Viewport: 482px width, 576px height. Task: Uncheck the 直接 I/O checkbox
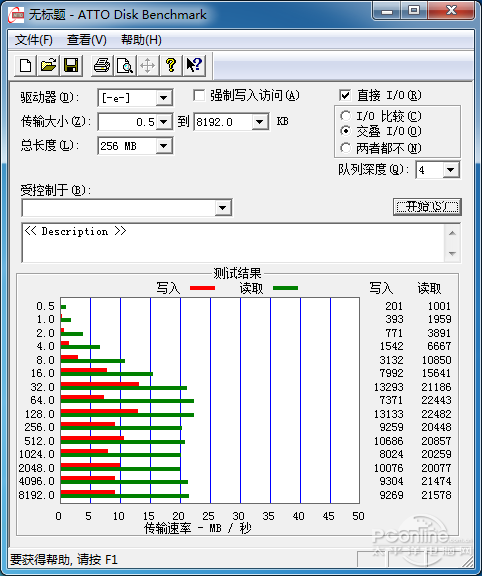click(345, 96)
